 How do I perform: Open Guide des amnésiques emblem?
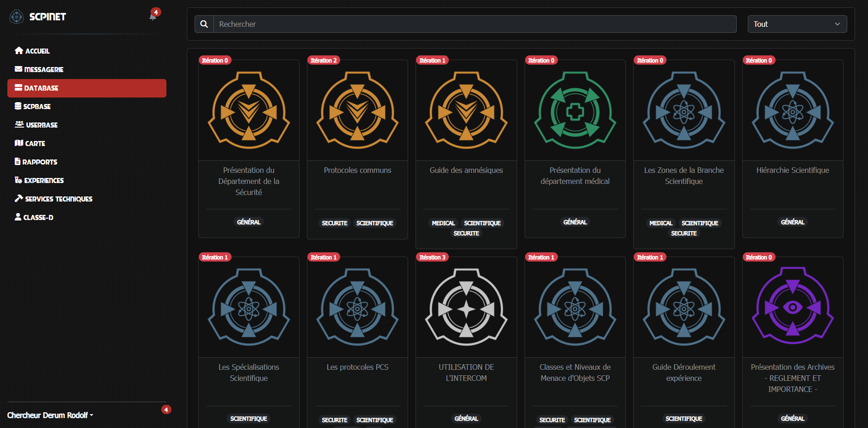466,110
